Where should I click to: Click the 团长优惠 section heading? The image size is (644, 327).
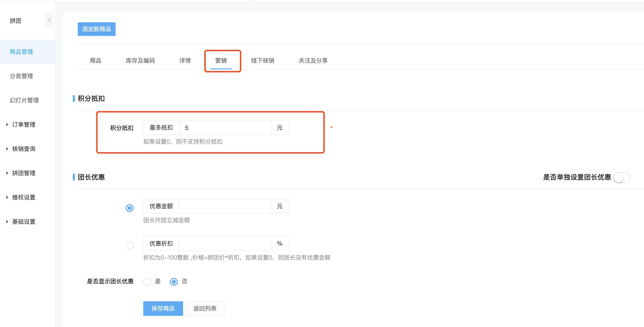[x=91, y=177]
